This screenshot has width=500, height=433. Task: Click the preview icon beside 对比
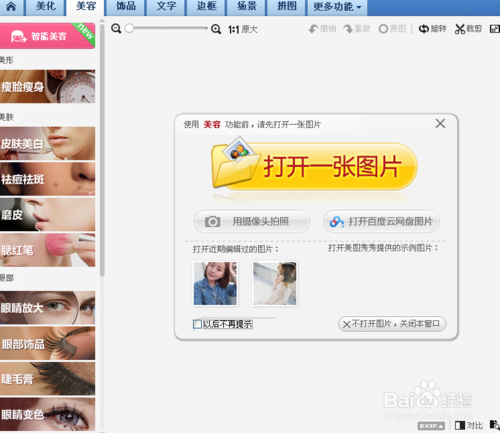tap(495, 425)
